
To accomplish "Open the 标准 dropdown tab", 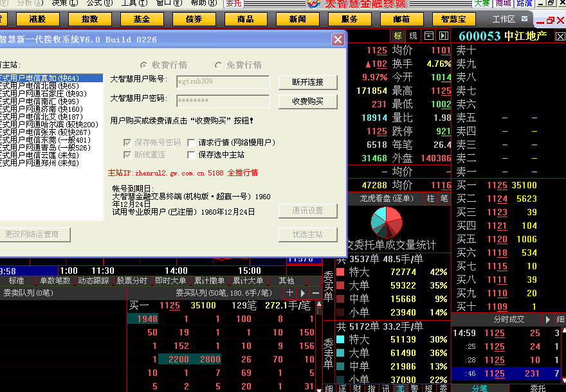I will 17,281.
